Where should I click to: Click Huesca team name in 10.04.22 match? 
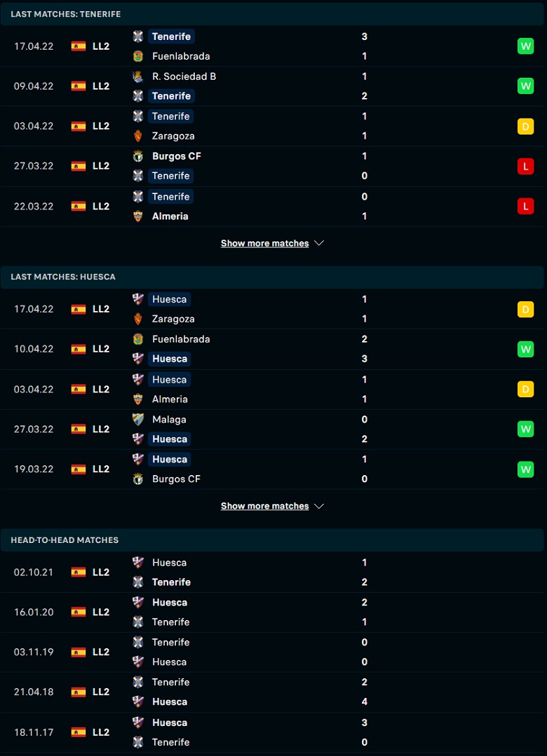click(x=170, y=359)
